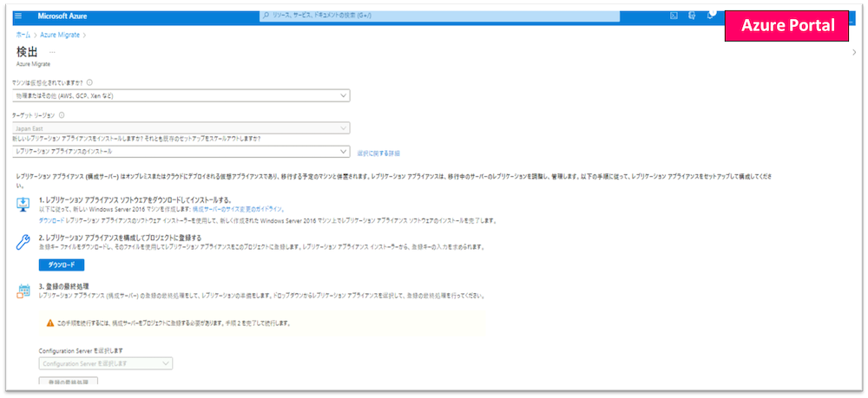Click the step 1 heading about downloading software
Viewport: 868px width, 398px height.
[x=135, y=199]
